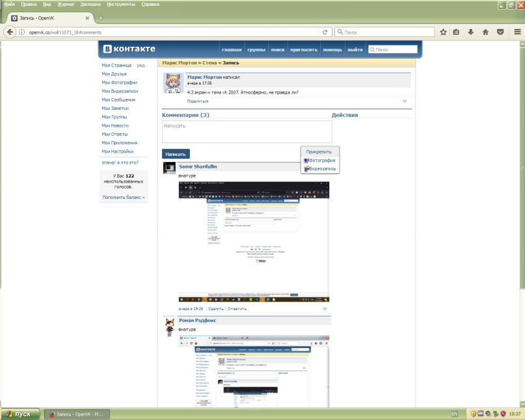Image resolution: width=525 pixels, height=420 pixels.
Task: Open the bookmarks library icon
Action: 456,32
